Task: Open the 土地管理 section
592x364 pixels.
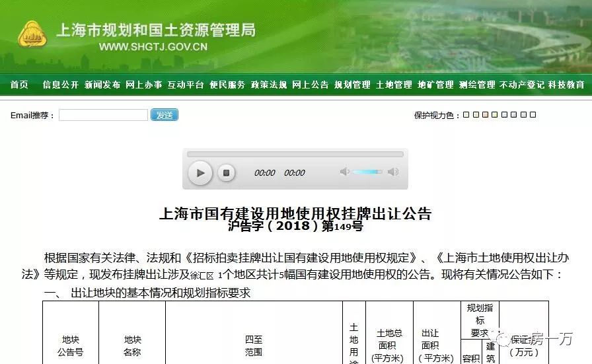Action: 394,85
